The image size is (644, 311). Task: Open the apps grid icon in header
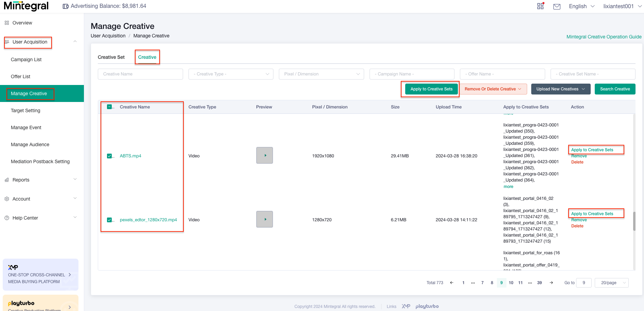[540, 6]
